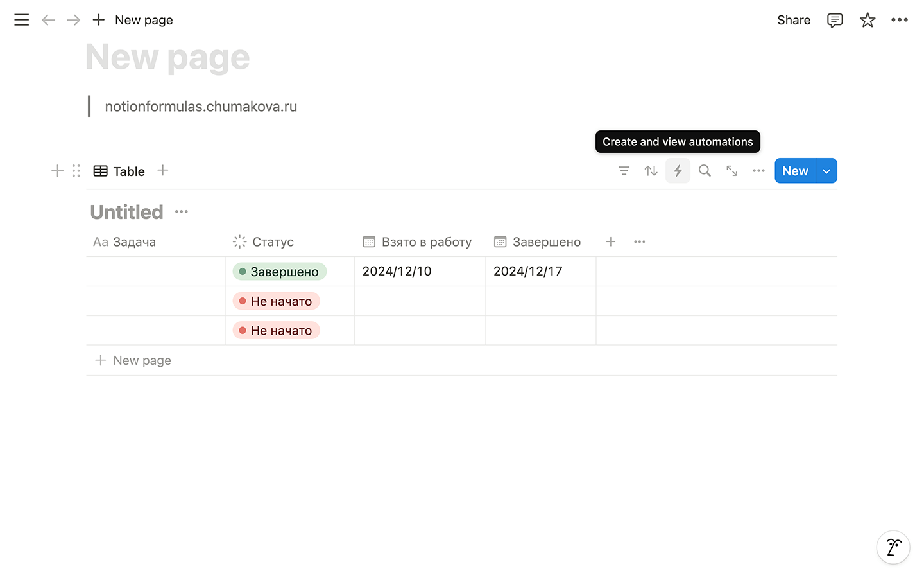
Task: Click the Share button
Action: 794,20
